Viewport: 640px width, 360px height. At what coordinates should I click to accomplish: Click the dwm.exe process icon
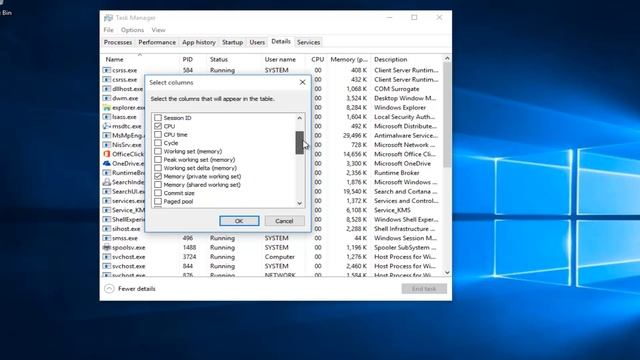click(107, 98)
